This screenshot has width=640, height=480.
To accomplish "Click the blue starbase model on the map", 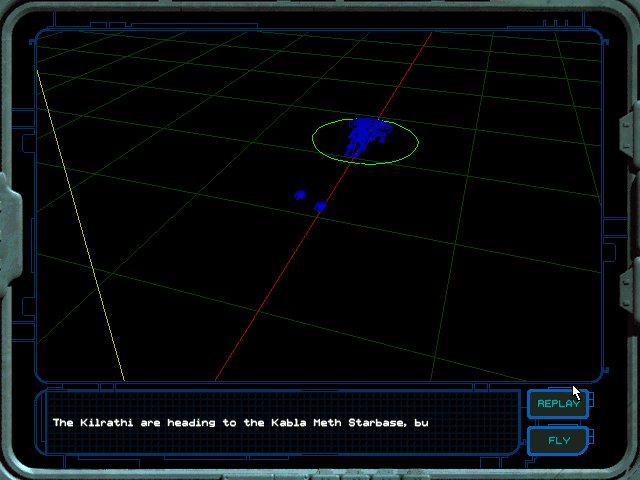I will point(366,136).
